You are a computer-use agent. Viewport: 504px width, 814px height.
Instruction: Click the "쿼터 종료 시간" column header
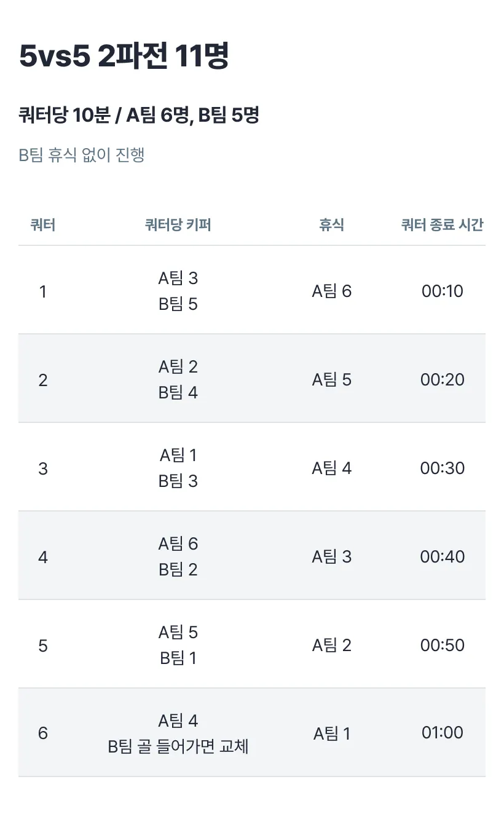(442, 225)
